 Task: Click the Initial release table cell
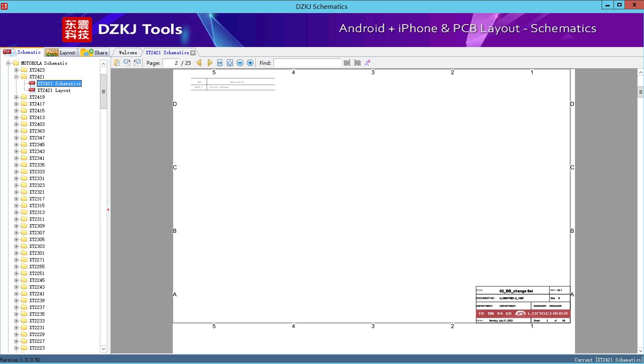click(x=218, y=87)
